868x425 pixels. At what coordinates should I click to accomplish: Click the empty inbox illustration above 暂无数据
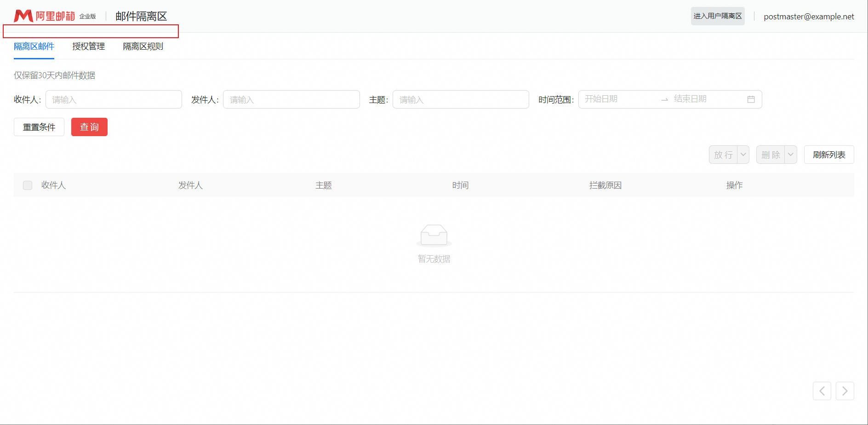[x=434, y=235]
